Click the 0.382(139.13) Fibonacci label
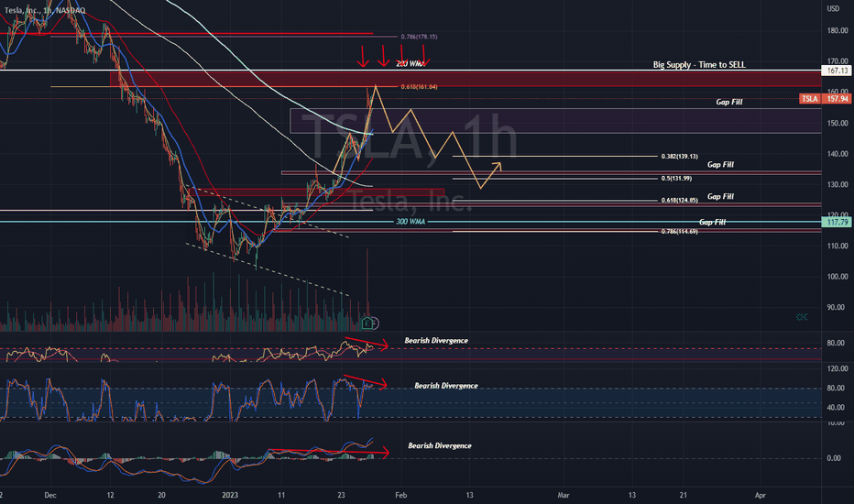 (x=679, y=157)
